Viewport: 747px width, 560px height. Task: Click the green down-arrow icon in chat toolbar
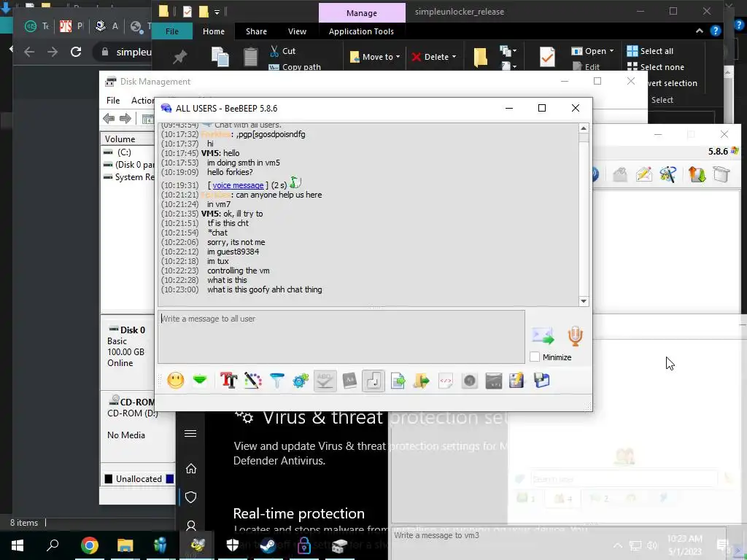click(200, 380)
